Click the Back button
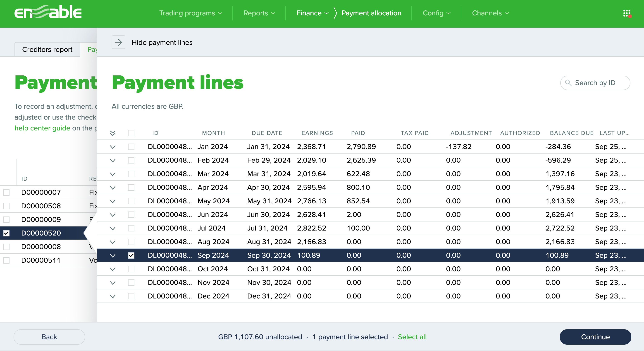Image resolution: width=644 pixels, height=351 pixels. pyautogui.click(x=49, y=337)
